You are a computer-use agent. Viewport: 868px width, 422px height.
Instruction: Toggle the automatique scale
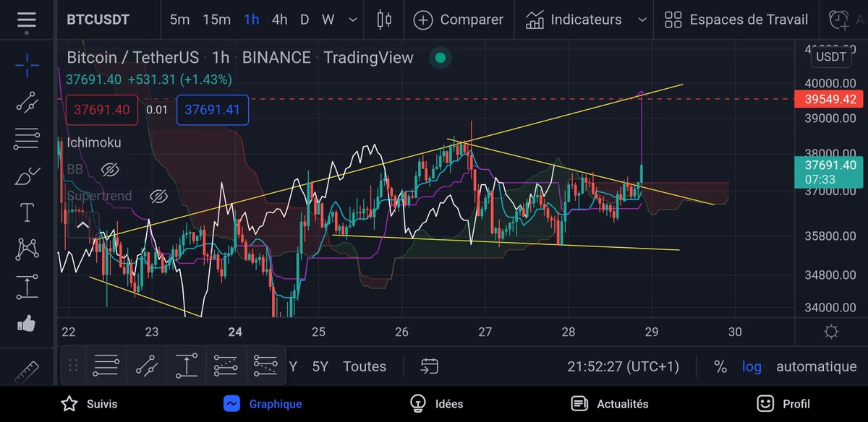tap(817, 366)
